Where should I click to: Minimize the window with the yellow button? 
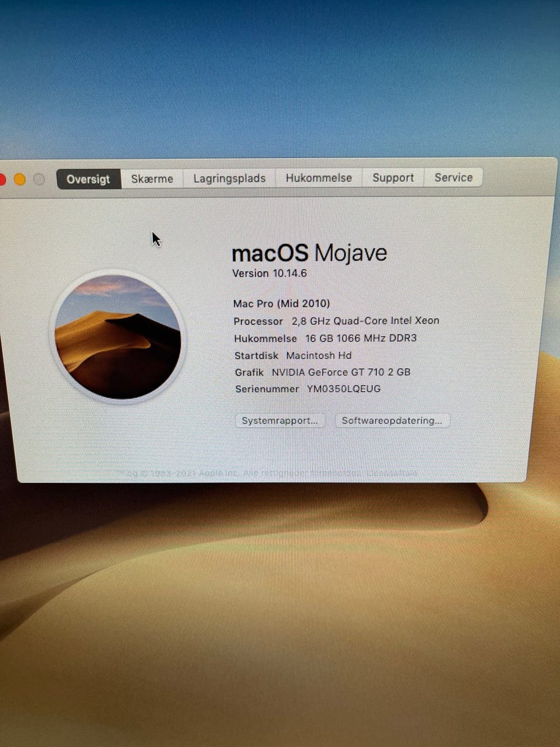pyautogui.click(x=20, y=180)
